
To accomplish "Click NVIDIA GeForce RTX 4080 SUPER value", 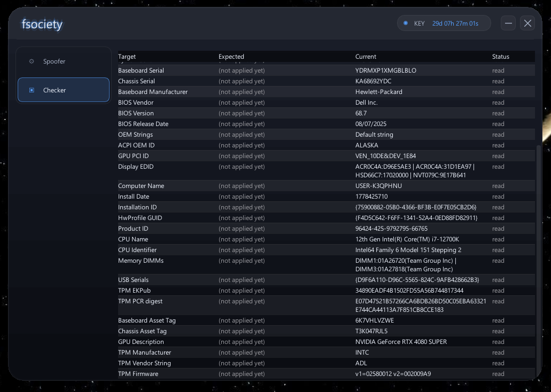I will tap(401, 342).
